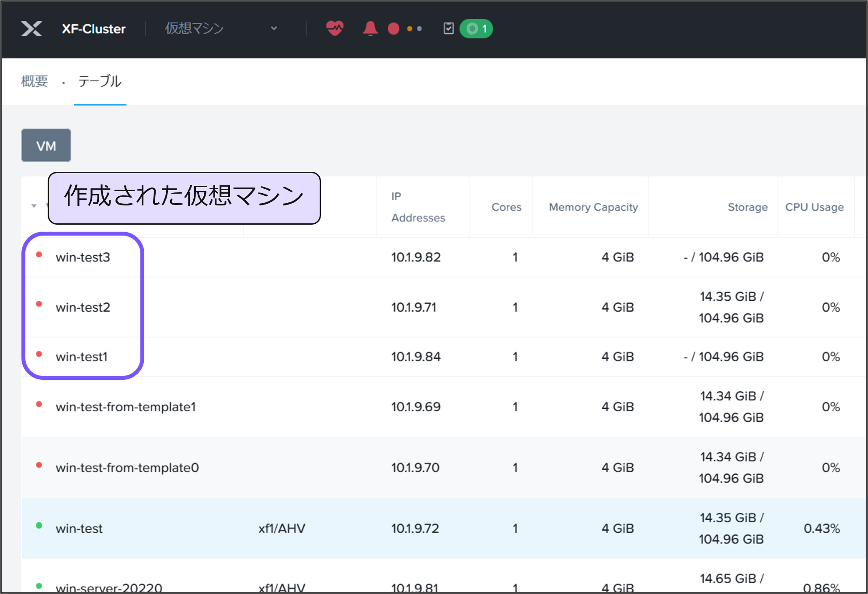
Task: Select the win-test3 VM row
Action: point(83,257)
